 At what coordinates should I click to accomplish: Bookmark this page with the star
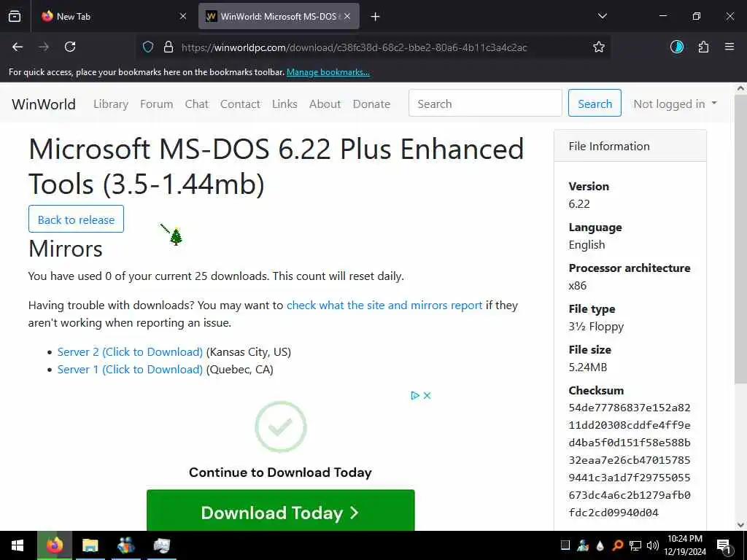(599, 47)
